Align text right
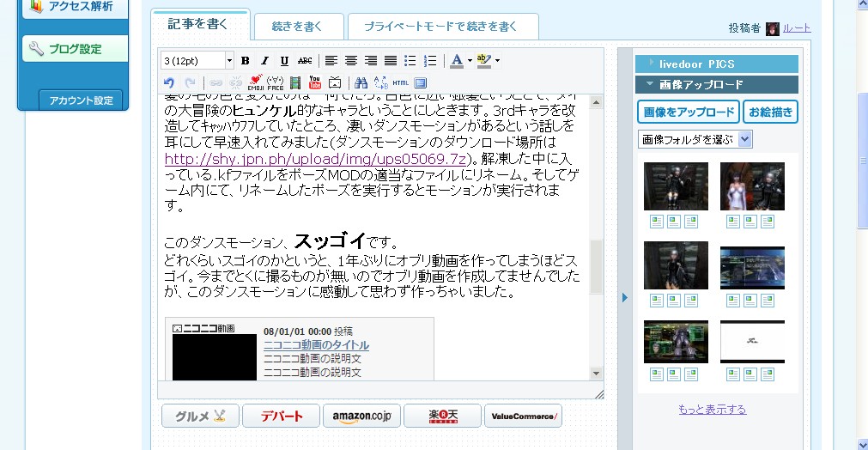The height and width of the screenshot is (450, 868). click(370, 60)
